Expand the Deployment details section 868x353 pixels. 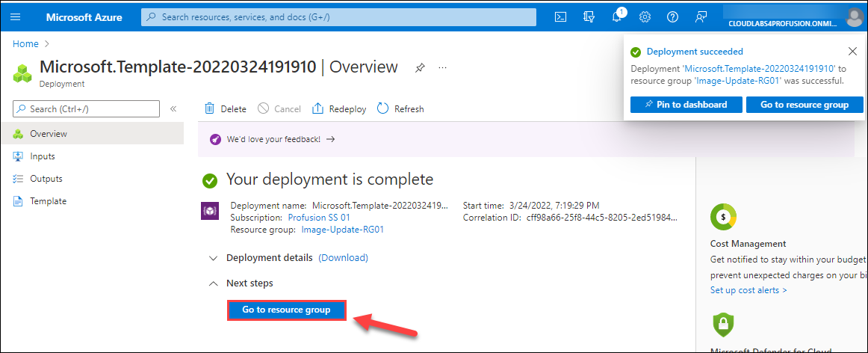213,258
